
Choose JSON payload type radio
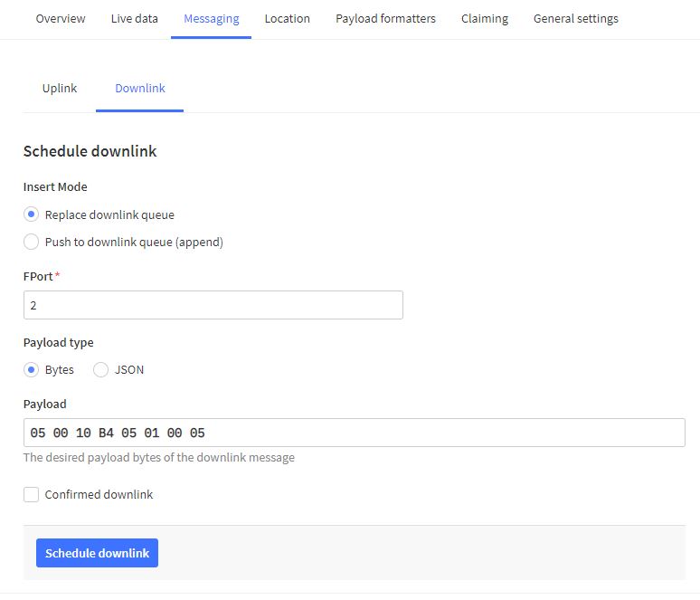click(101, 370)
